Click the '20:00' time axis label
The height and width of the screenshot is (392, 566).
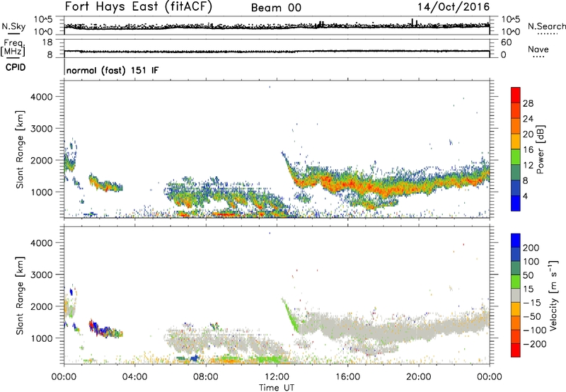pyautogui.click(x=418, y=377)
